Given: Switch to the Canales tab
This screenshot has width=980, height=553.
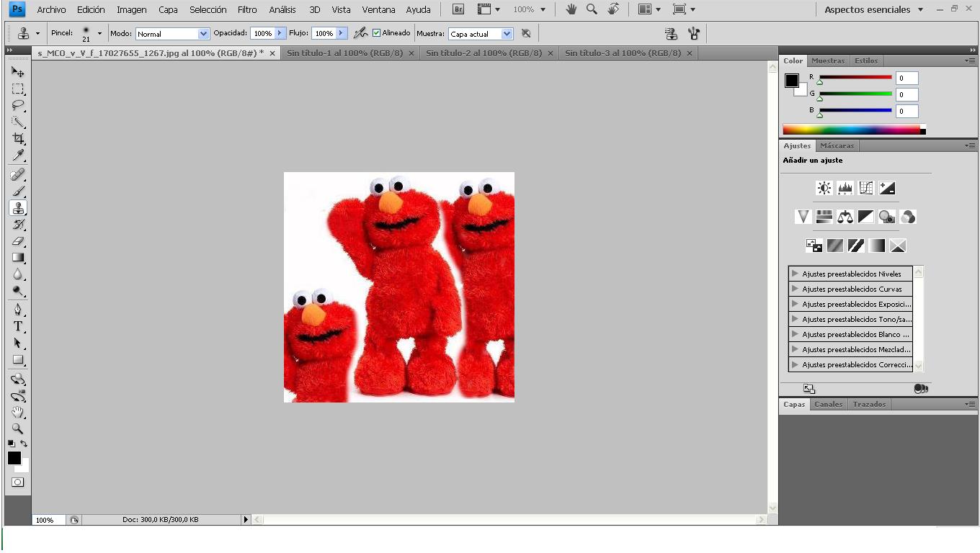Looking at the screenshot, I should tap(828, 404).
